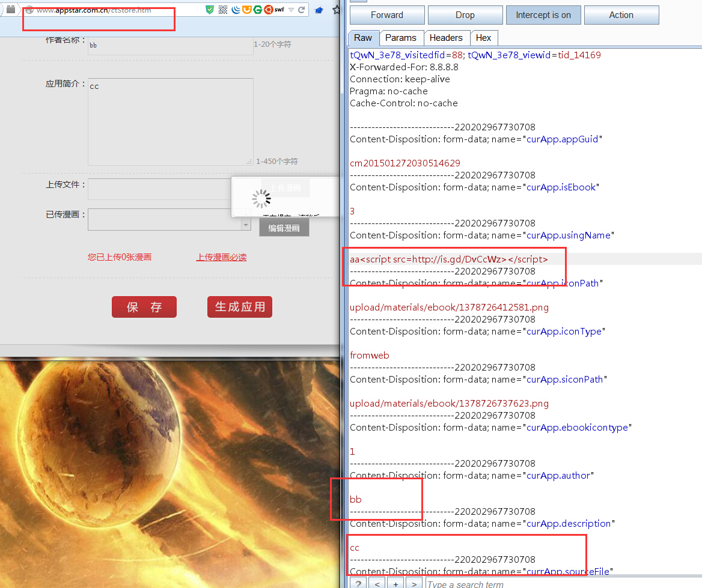Click the curApp.iconType parameter name
Viewport: 702px width, 588px height.
point(564,332)
